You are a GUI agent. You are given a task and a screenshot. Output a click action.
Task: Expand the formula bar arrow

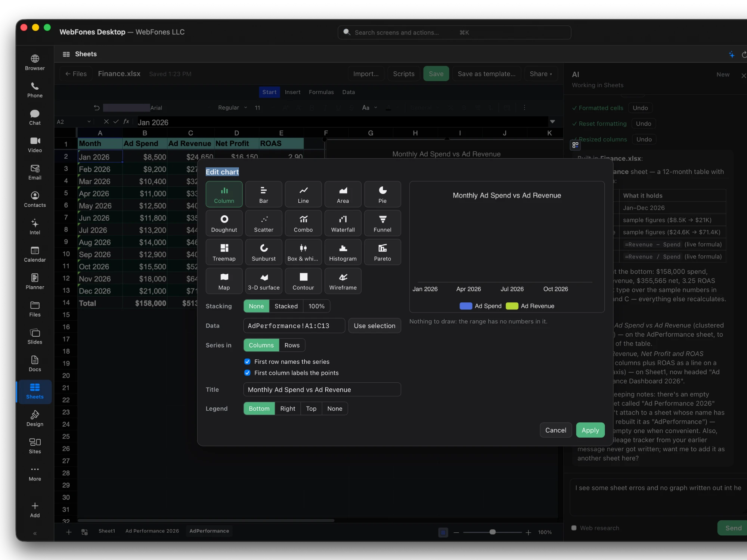point(552,122)
